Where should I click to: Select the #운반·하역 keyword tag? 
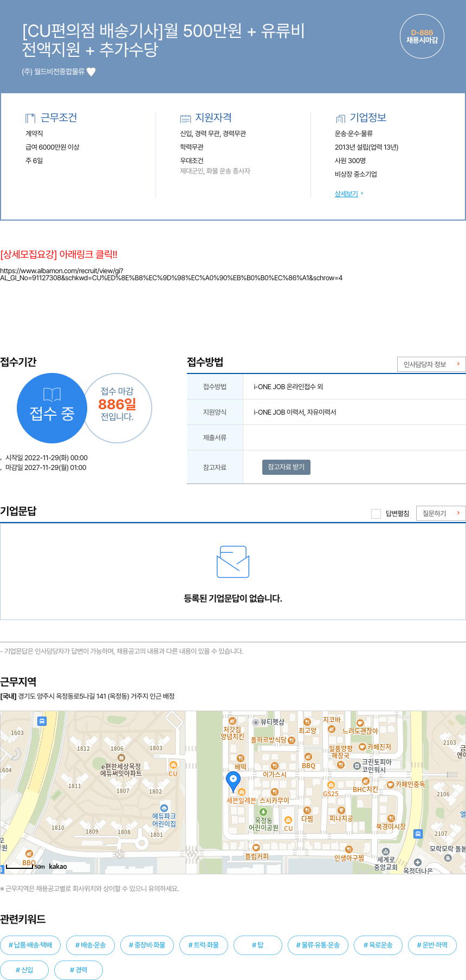[x=432, y=945]
